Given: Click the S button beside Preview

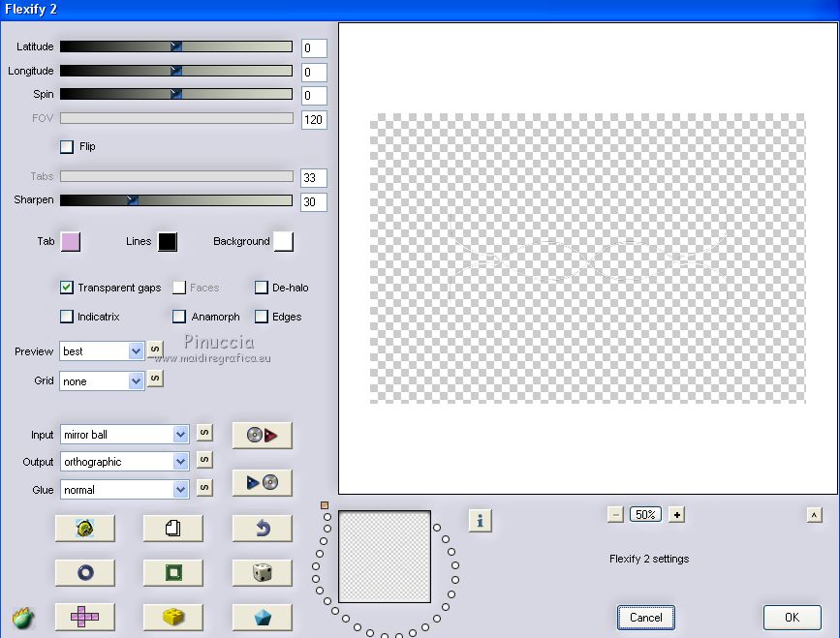Looking at the screenshot, I should pyautogui.click(x=155, y=349).
